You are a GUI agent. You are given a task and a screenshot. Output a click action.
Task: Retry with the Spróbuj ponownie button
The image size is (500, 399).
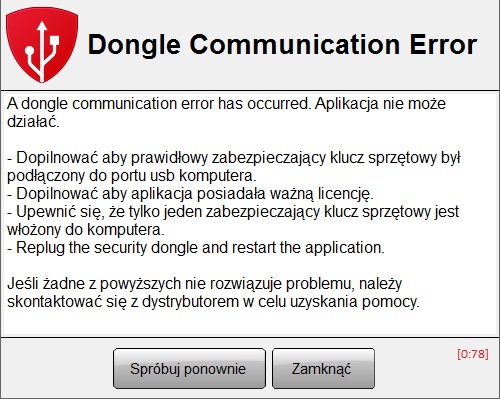189,369
